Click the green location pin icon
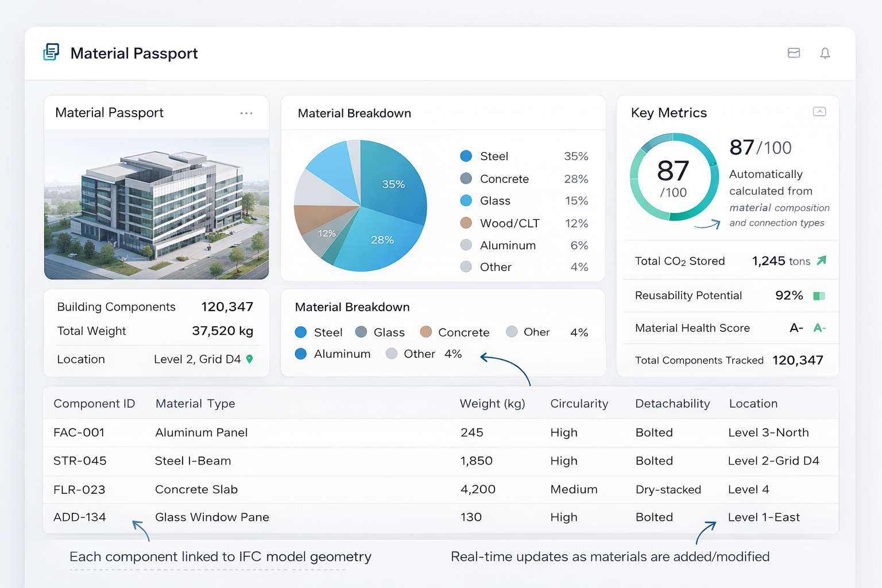The image size is (882, 588). tap(249, 359)
